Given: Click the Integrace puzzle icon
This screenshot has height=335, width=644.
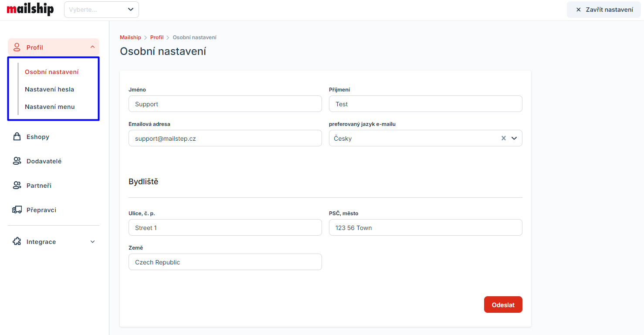Looking at the screenshot, I should [x=17, y=242].
